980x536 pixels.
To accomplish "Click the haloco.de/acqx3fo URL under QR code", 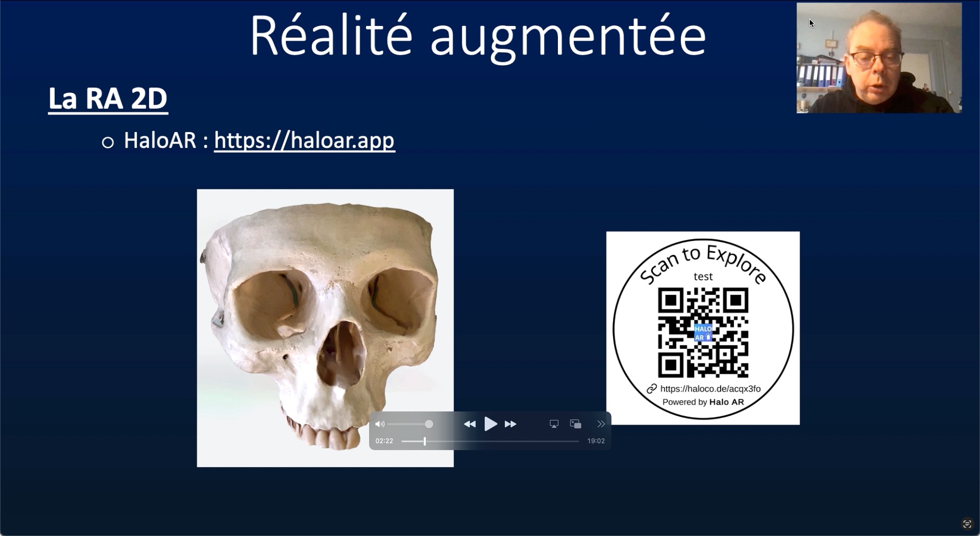I will (710, 389).
